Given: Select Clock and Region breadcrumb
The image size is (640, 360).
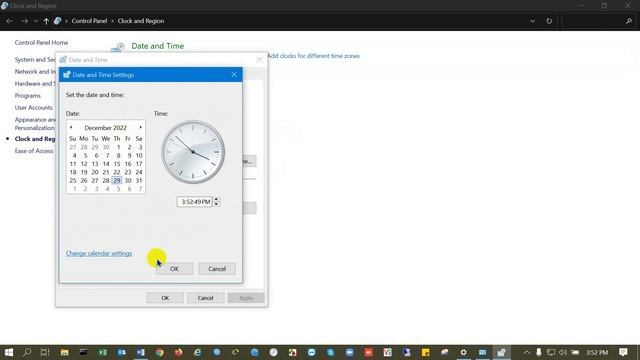Looking at the screenshot, I should (141, 21).
